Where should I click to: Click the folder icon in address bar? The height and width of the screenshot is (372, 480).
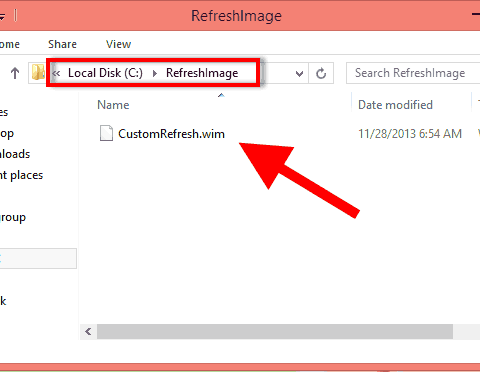point(38,72)
